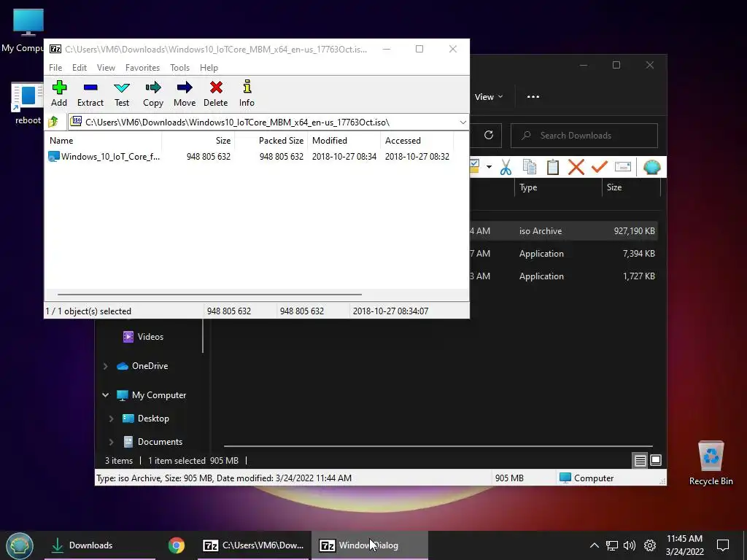Click the Copy pages icon in Explorer toolbar

530,167
